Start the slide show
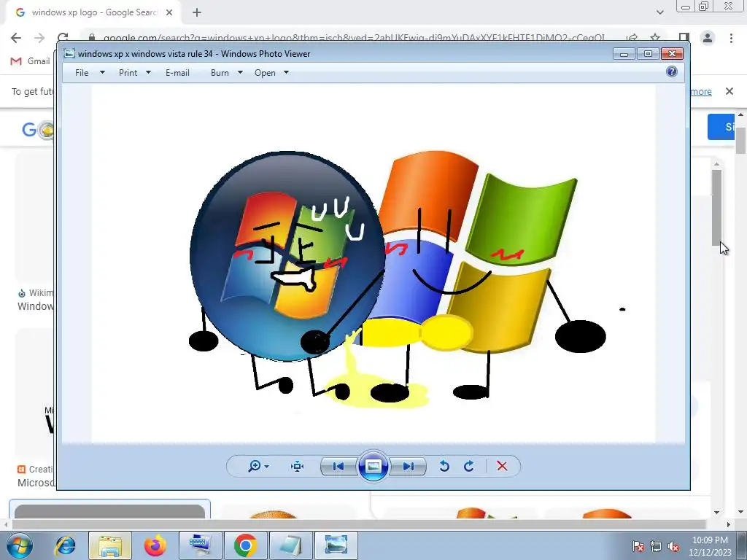Image resolution: width=747 pixels, height=560 pixels. (x=373, y=466)
